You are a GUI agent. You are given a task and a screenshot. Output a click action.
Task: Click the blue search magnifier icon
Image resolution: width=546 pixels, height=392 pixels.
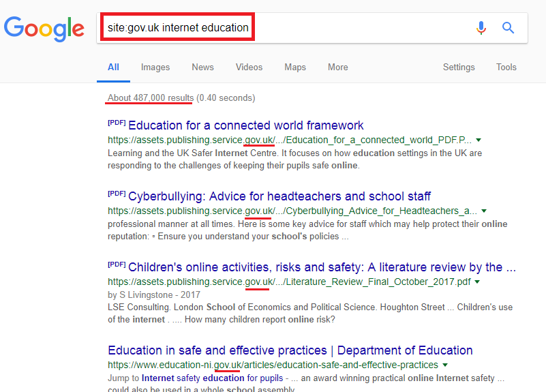[508, 27]
